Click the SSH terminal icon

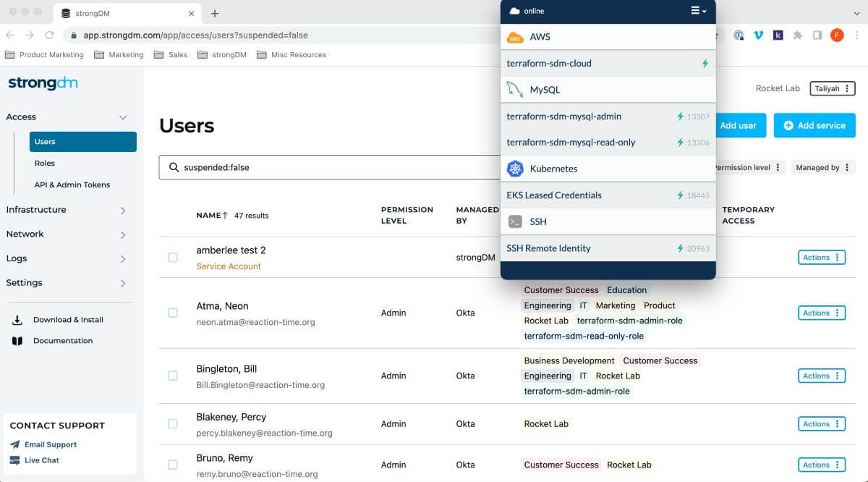515,221
